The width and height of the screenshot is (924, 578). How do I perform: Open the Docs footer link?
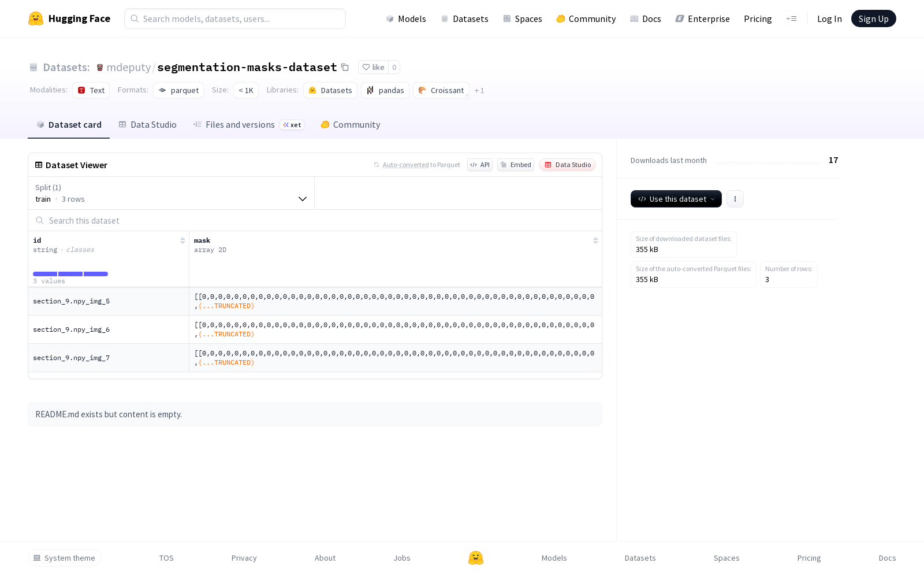887,558
